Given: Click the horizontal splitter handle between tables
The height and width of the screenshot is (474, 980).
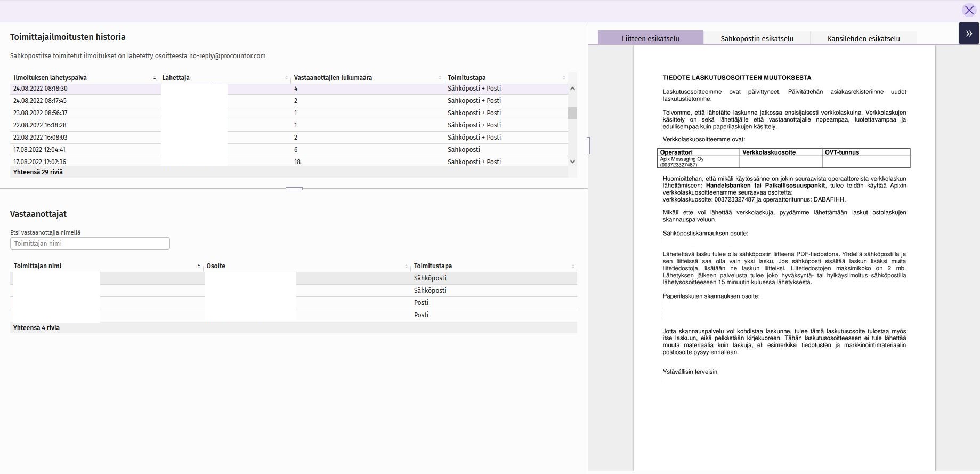Looking at the screenshot, I should click(x=294, y=189).
